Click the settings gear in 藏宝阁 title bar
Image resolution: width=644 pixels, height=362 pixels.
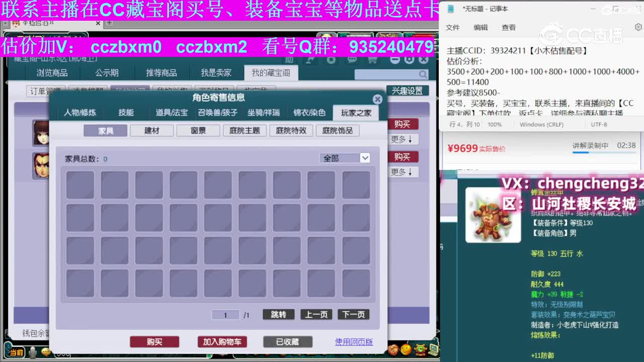[x=409, y=59]
